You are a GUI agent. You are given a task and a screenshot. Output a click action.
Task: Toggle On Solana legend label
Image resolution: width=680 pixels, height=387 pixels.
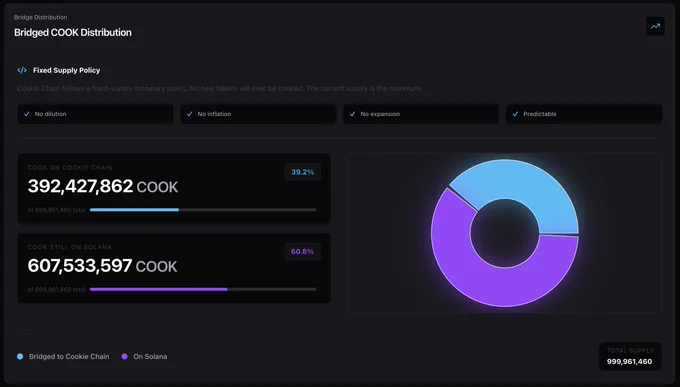(x=150, y=357)
